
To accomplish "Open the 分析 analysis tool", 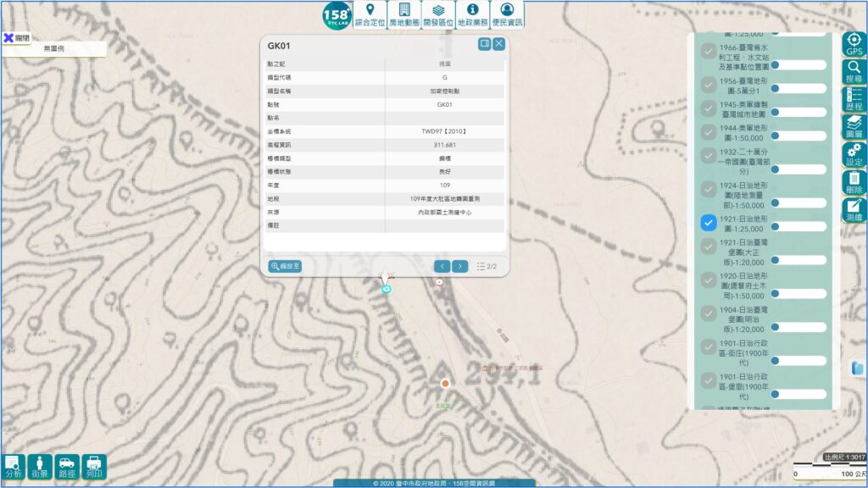I will click(x=14, y=467).
